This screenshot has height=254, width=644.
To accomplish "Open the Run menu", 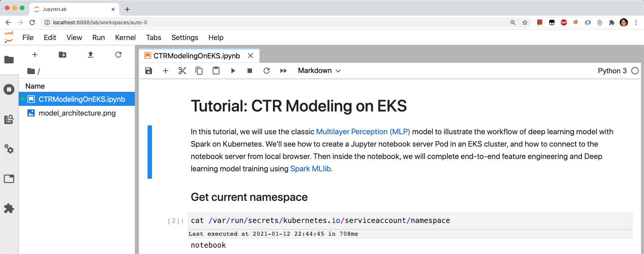I will click(x=98, y=37).
